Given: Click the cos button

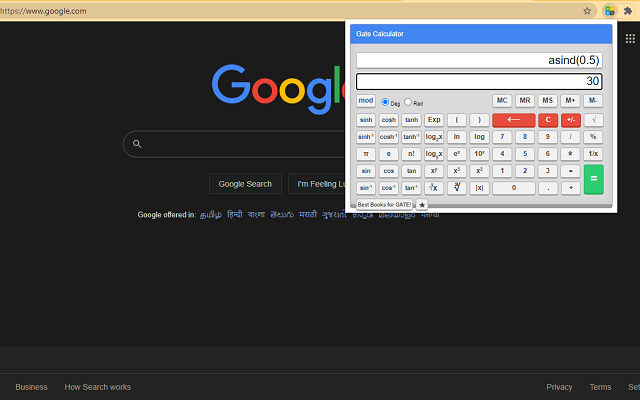Looking at the screenshot, I should tap(389, 171).
